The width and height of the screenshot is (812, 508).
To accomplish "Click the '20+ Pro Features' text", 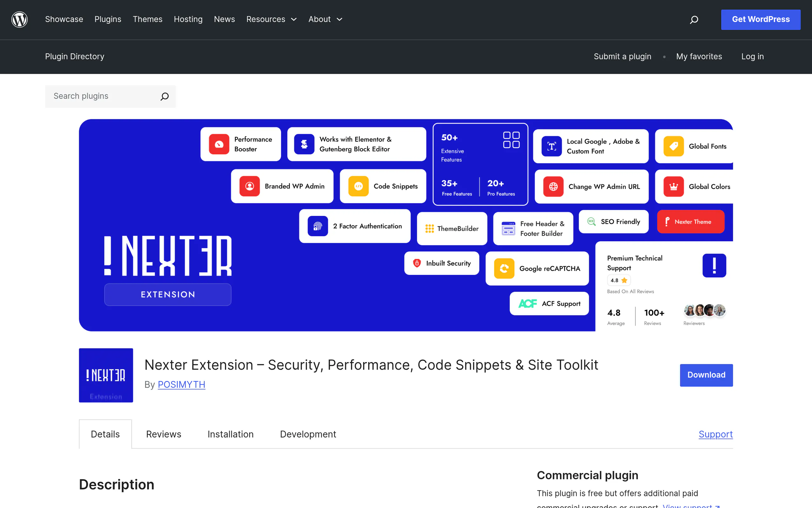I will point(501,188).
